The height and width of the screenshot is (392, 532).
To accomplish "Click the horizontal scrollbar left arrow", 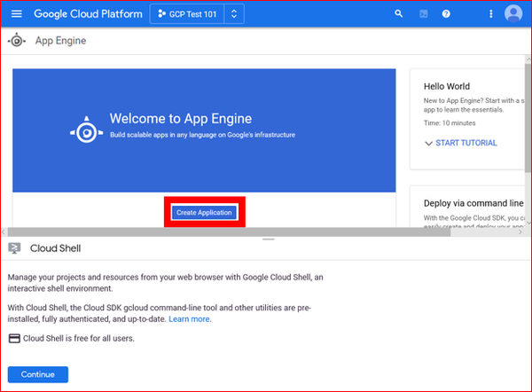I will click(4, 232).
